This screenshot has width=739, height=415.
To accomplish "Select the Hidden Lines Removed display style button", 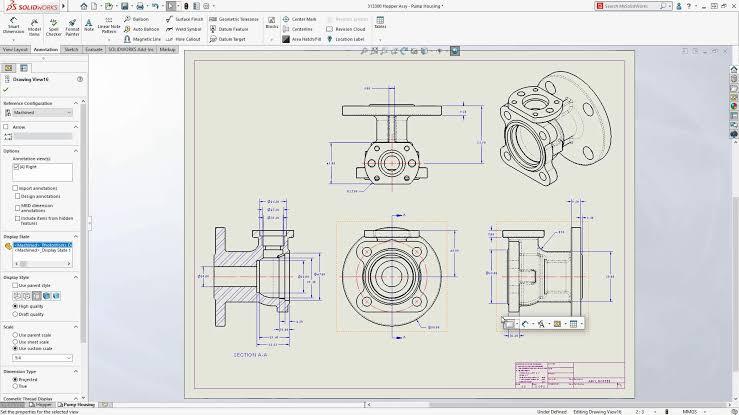I will [36, 296].
